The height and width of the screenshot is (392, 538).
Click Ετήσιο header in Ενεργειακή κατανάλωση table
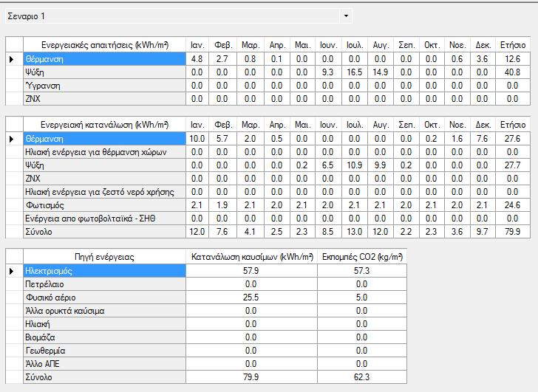[x=513, y=125]
